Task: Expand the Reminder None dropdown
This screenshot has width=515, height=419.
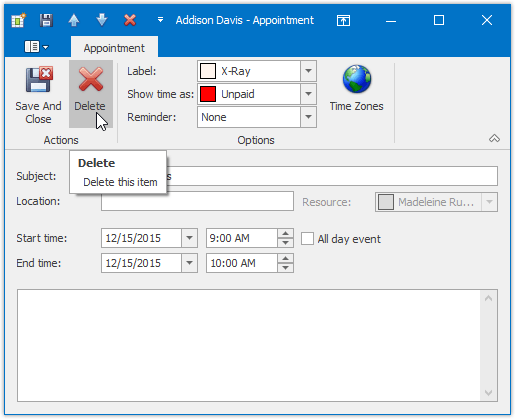Action: 308,117
